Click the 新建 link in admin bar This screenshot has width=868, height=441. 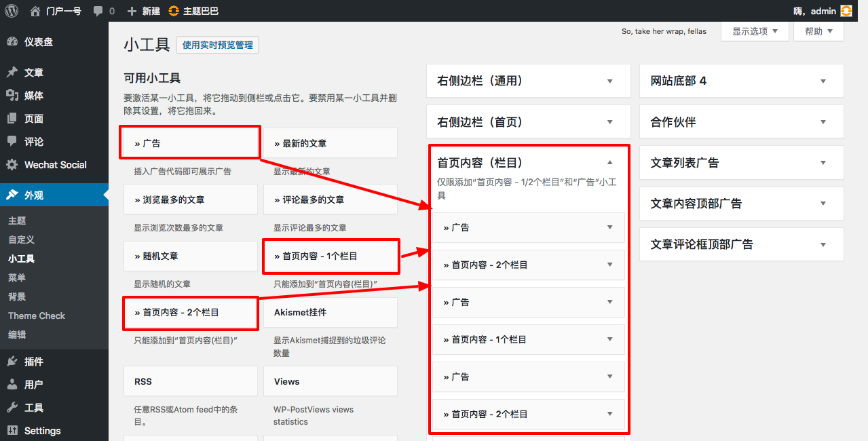pos(144,11)
